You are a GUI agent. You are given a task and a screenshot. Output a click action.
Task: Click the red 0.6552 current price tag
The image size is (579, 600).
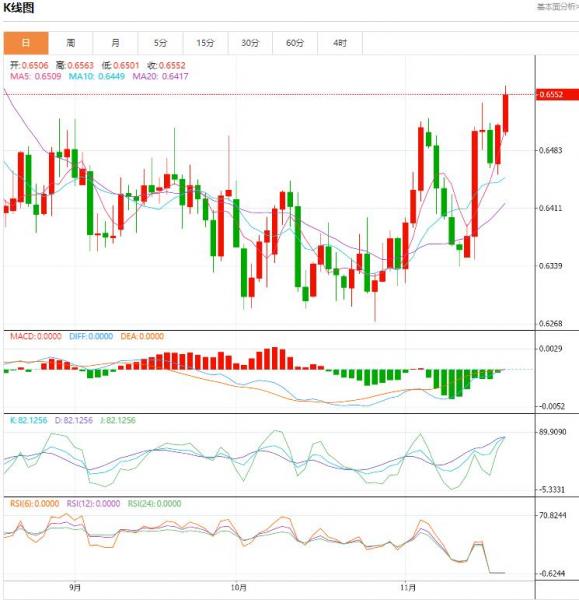pyautogui.click(x=557, y=95)
